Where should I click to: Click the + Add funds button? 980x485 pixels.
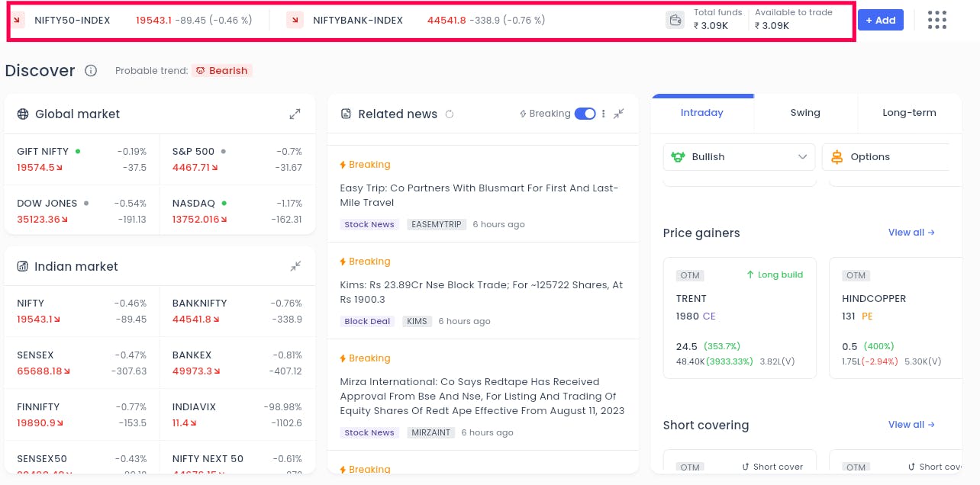pos(880,20)
